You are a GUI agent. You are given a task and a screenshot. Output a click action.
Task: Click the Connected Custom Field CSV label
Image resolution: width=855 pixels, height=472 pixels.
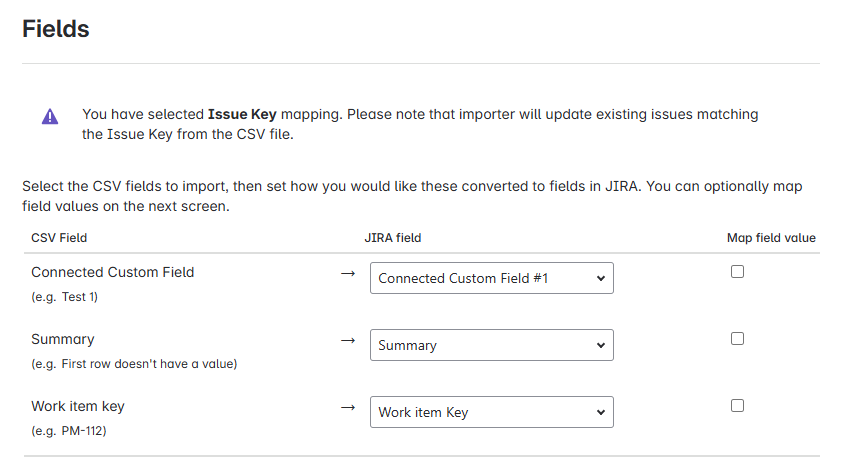pos(112,272)
